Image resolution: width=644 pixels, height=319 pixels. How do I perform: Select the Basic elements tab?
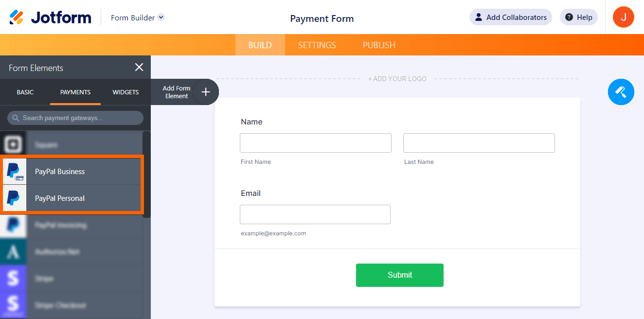pos(25,92)
